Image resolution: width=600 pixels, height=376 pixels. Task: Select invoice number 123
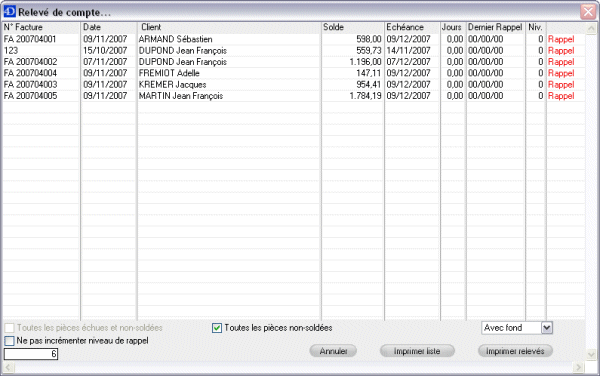[11, 50]
